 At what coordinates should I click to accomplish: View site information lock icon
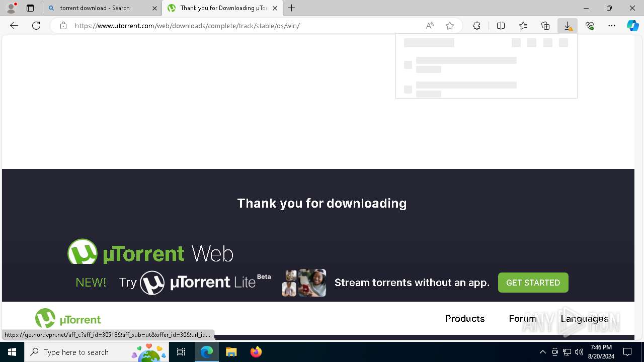pos(63,26)
